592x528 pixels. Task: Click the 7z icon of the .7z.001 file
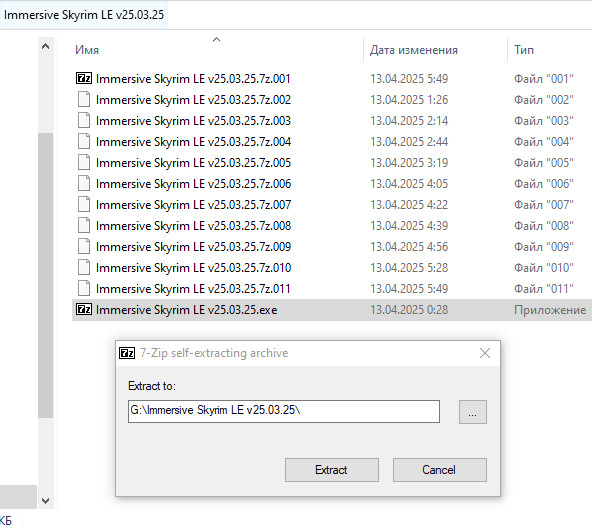(x=84, y=78)
